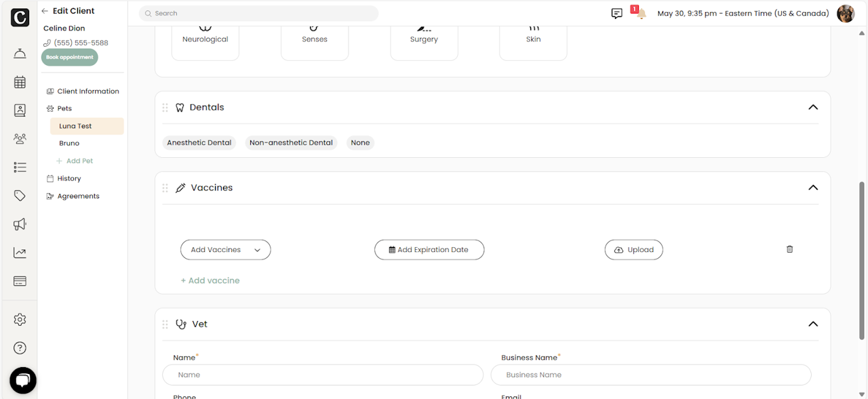The image size is (868, 399).
Task: Open the price tag icon in sidebar
Action: tap(20, 196)
